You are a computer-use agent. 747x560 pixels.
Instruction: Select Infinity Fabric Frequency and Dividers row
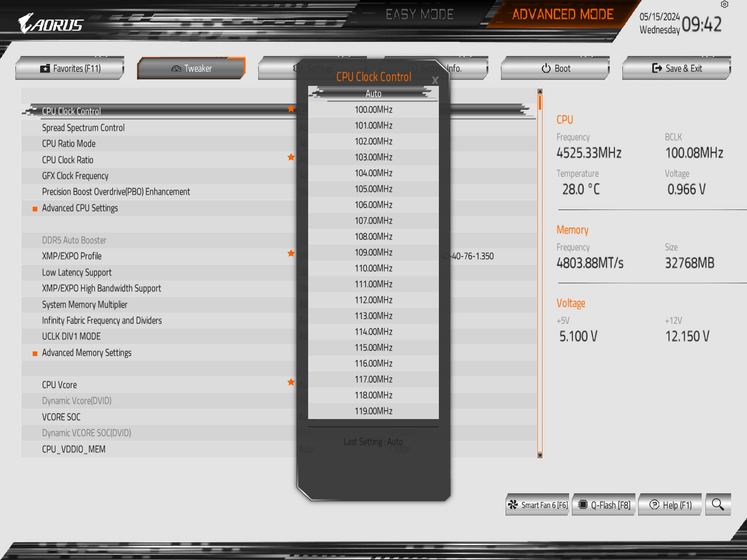coord(279,321)
